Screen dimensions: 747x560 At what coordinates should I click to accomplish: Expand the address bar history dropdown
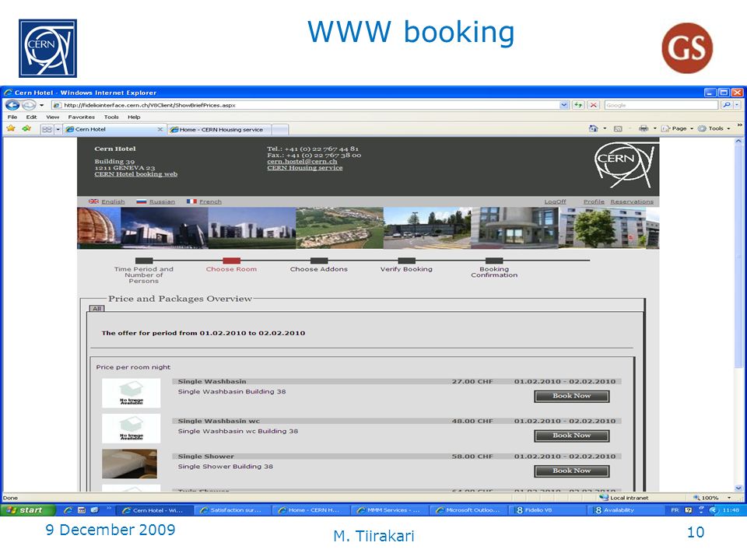point(565,105)
